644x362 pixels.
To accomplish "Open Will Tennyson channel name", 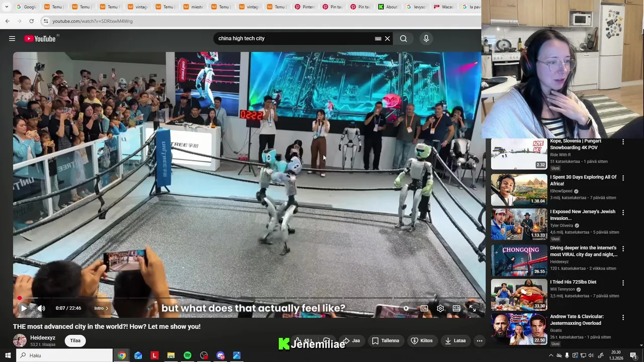I will coord(562,289).
